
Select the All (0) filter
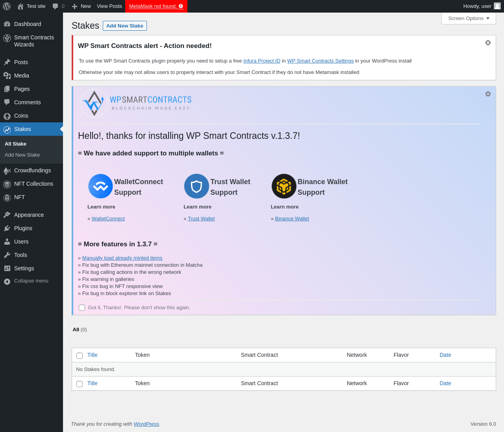(x=80, y=330)
